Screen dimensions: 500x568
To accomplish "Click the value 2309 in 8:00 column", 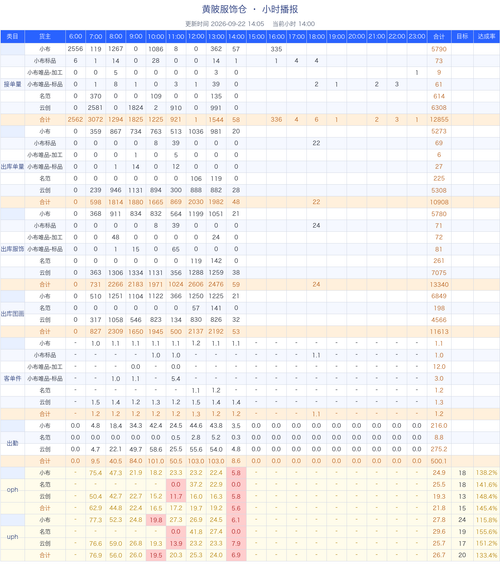I will [116, 331].
